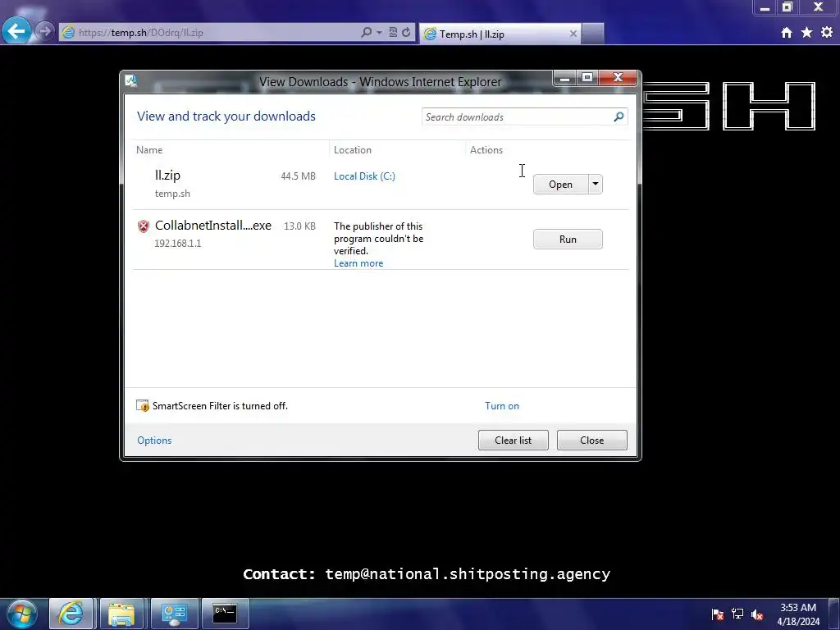This screenshot has width=840, height=630.
Task: Open the Command Prompt taskbar icon
Action: point(225,614)
